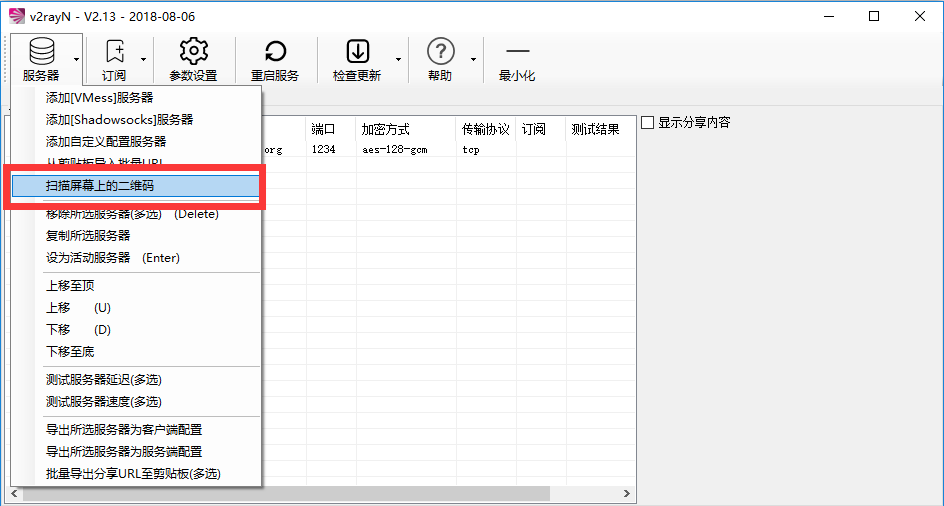The image size is (944, 506).
Task: Click 导出所选服务器为客户端配置 entry
Action: [x=124, y=430]
